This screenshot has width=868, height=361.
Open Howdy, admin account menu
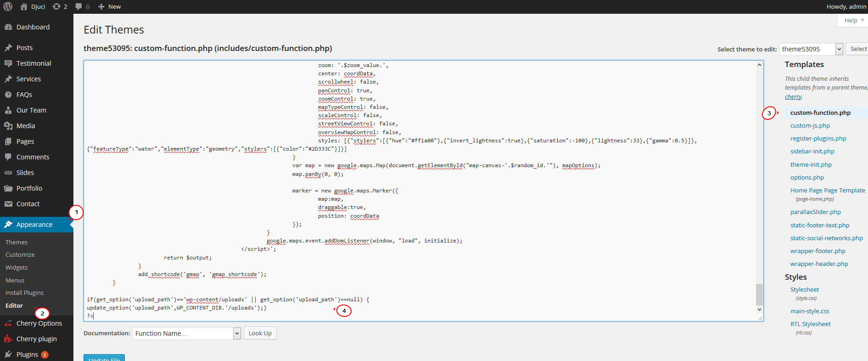tap(846, 6)
